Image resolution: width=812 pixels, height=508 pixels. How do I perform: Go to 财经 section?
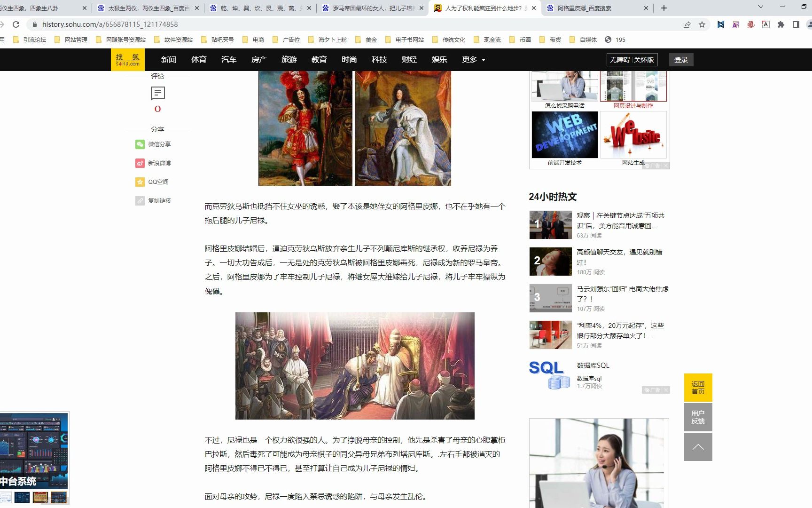point(409,60)
